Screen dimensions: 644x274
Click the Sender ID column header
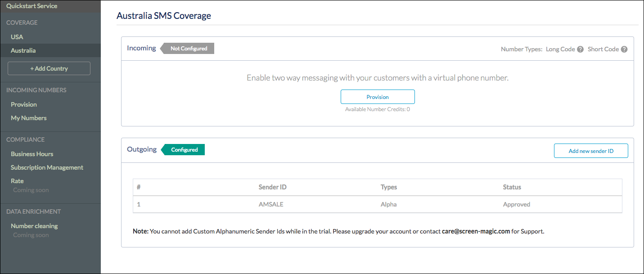pyautogui.click(x=273, y=187)
